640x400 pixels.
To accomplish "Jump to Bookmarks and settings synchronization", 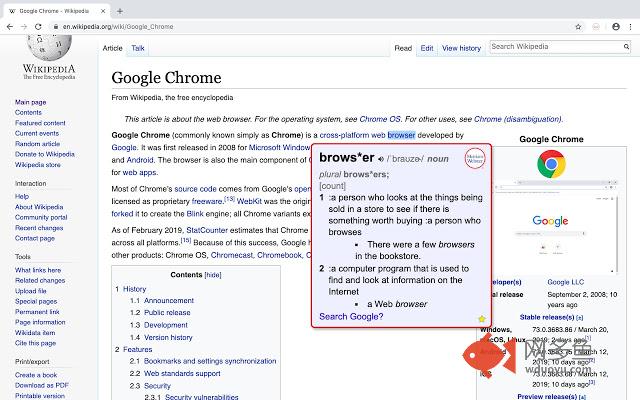I will pyautogui.click(x=210, y=361).
